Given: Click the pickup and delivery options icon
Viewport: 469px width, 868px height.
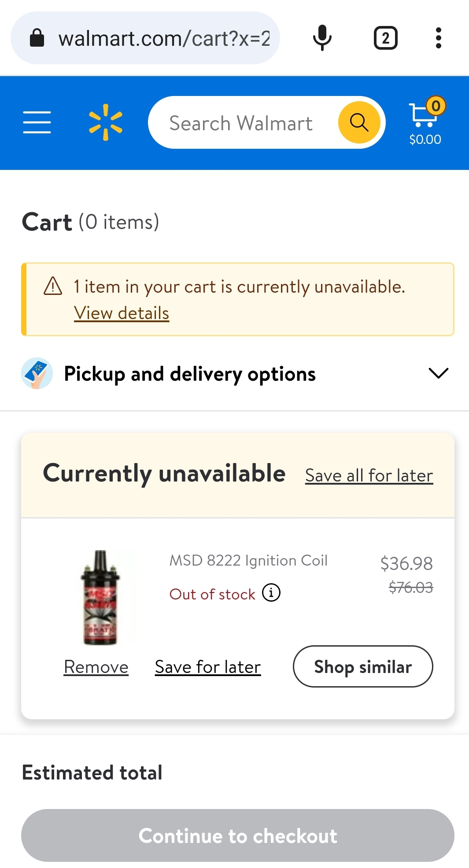Looking at the screenshot, I should [x=37, y=373].
